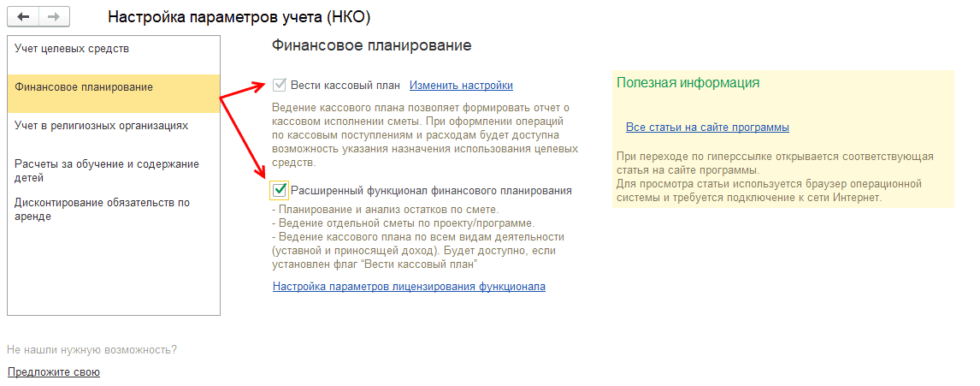The image size is (980, 386).
Task: Select 'Учет целевых средств' section
Action: point(72,49)
